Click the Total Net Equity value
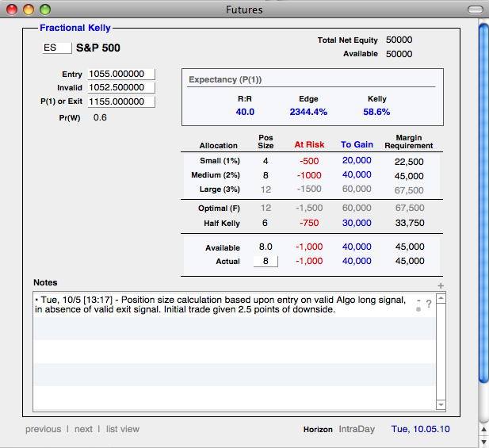489x448 pixels. pos(399,40)
